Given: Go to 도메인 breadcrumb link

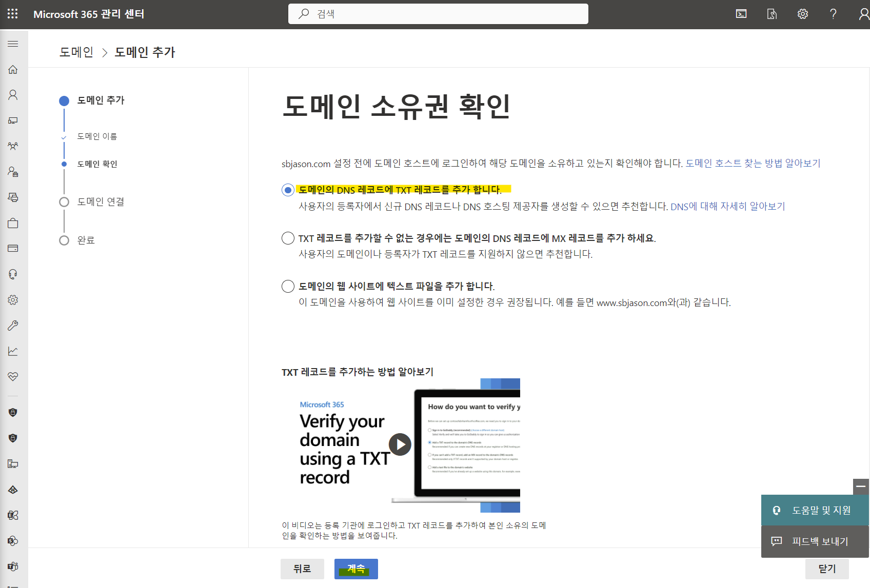Looking at the screenshot, I should pyautogui.click(x=76, y=52).
